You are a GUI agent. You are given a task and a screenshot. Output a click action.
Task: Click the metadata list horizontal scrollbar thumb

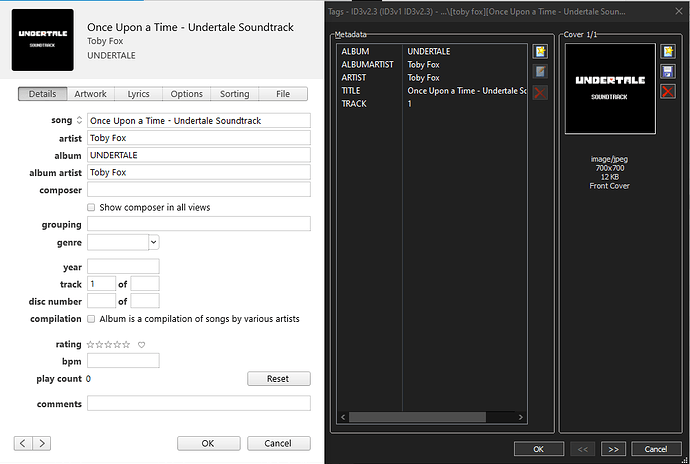click(x=417, y=417)
